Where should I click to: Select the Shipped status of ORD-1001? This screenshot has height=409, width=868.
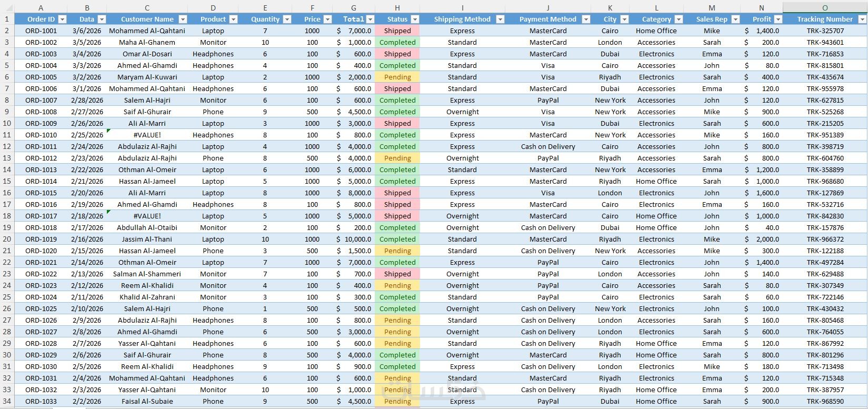tap(397, 31)
